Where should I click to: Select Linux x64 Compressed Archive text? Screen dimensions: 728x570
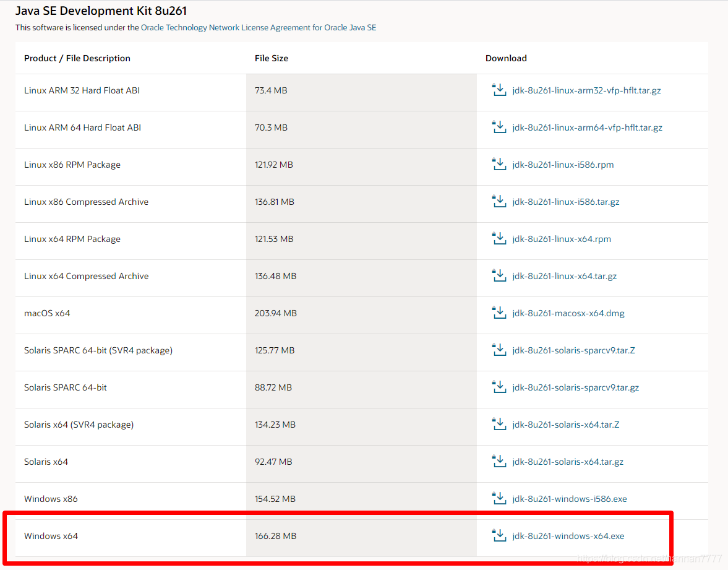[x=87, y=276]
